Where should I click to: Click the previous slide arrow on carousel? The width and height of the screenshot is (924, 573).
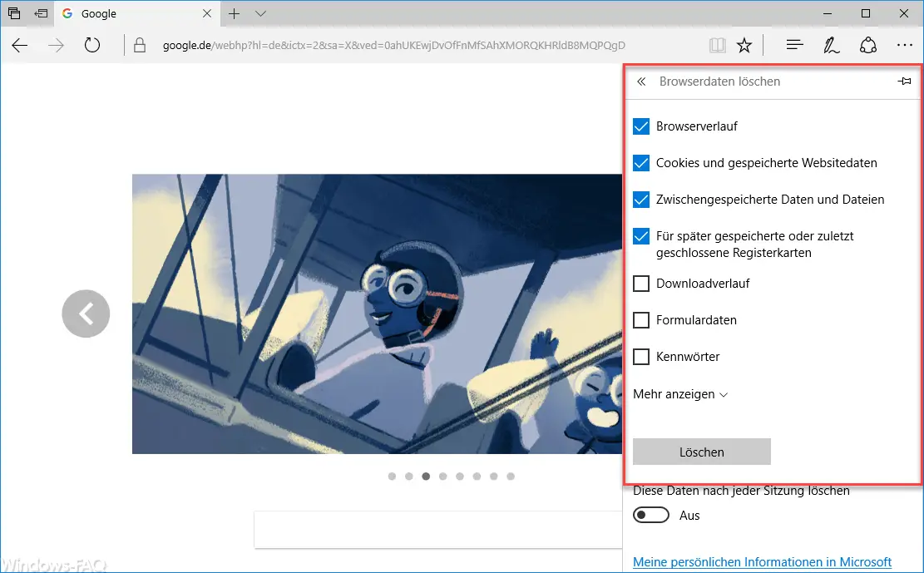[86, 314]
